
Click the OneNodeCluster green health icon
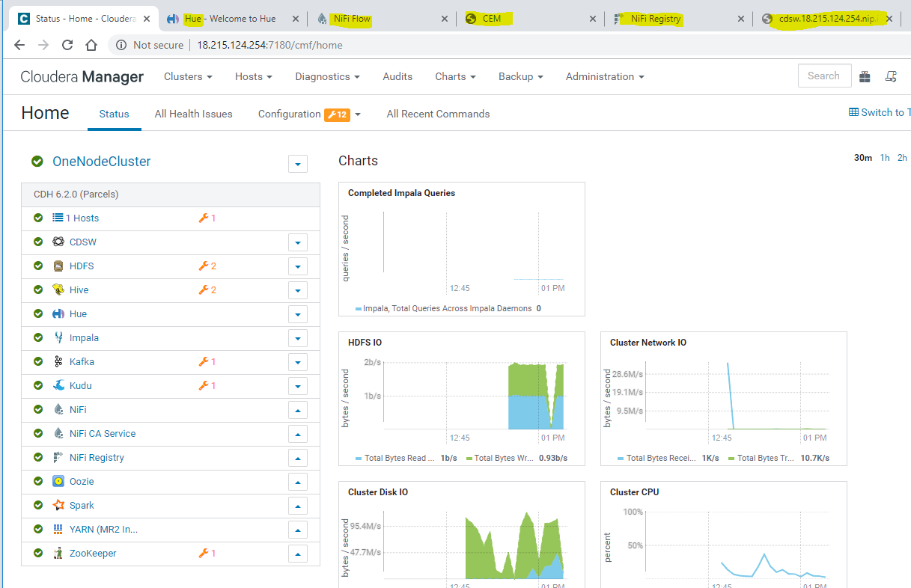[x=37, y=161]
